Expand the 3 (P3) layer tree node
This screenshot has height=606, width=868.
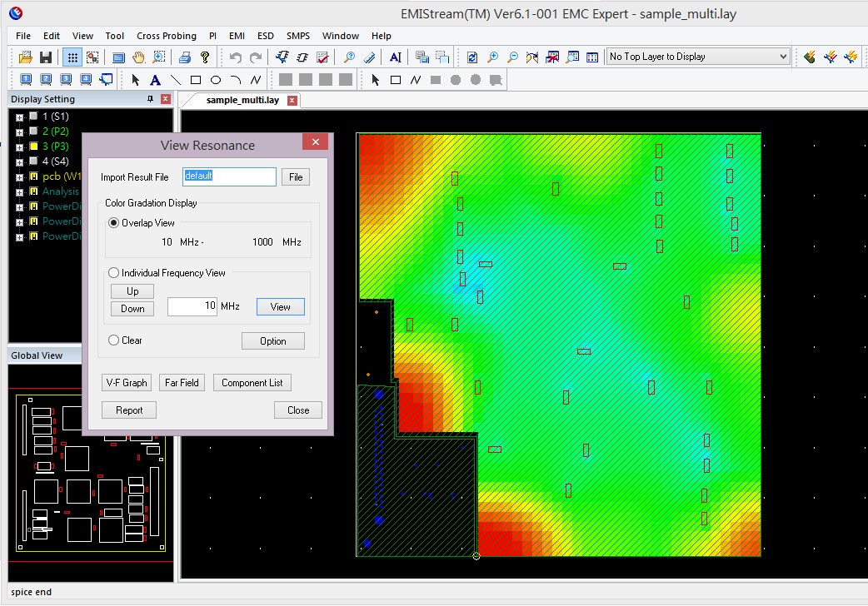coord(18,147)
